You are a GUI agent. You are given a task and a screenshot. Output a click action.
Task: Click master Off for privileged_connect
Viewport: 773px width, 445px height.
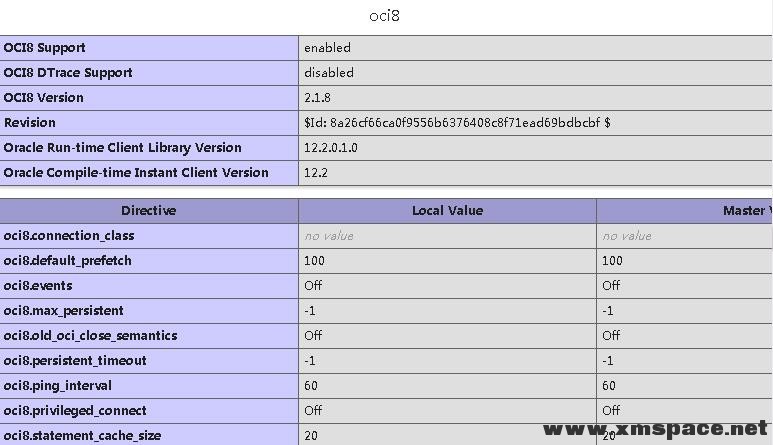click(611, 411)
